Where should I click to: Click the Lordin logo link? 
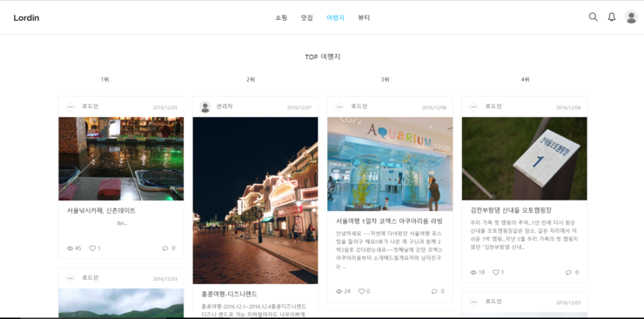tap(26, 17)
